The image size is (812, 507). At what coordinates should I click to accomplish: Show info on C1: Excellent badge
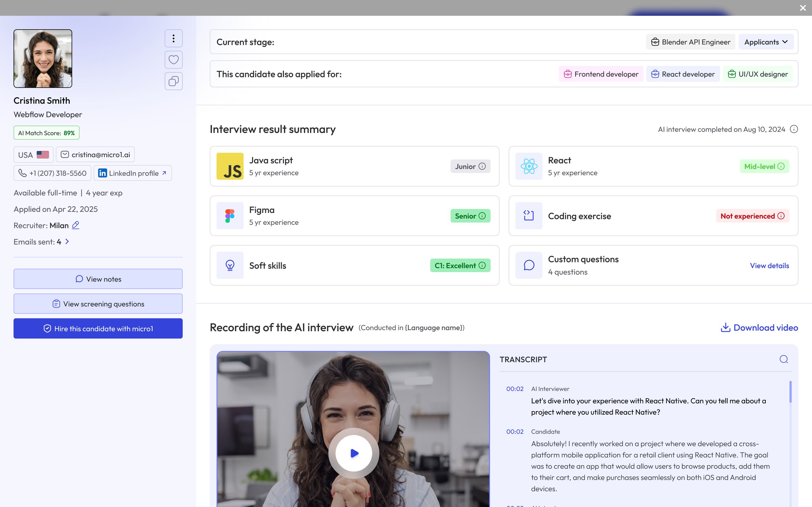click(482, 266)
